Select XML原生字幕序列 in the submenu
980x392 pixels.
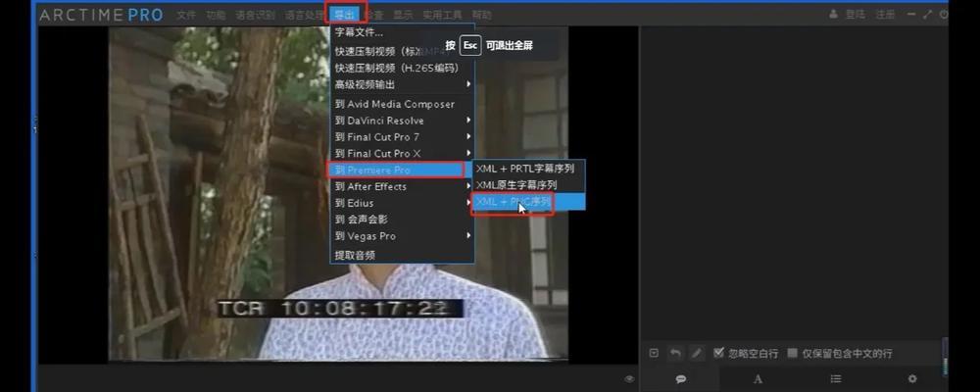click(x=528, y=185)
